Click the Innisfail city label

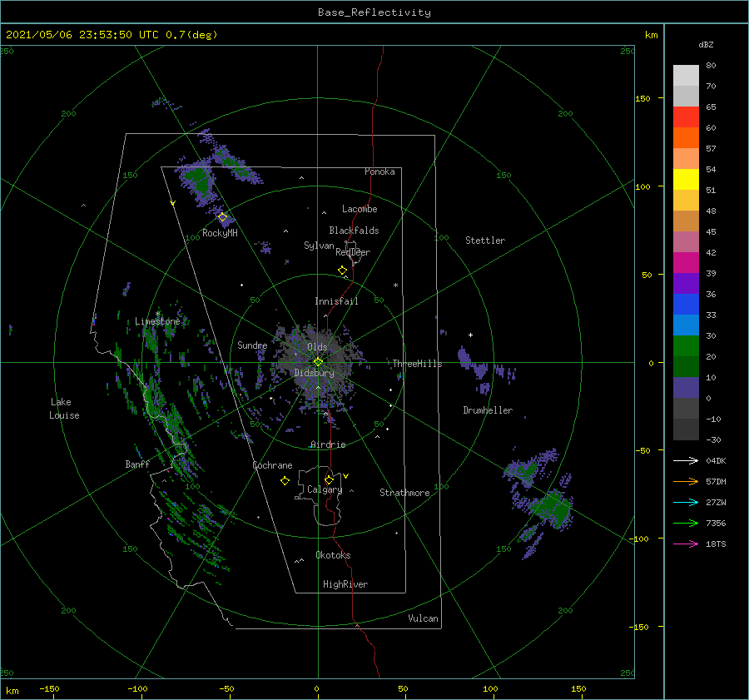[x=336, y=301]
